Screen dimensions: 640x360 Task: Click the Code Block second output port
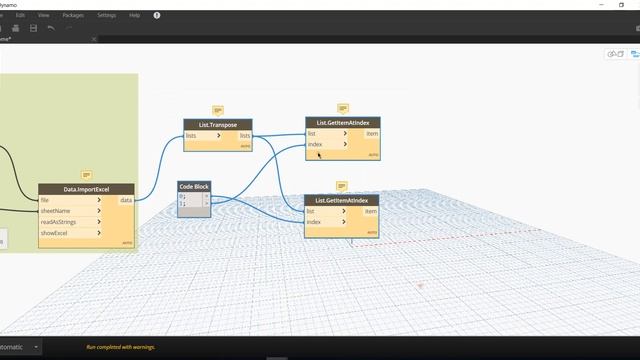(207, 203)
